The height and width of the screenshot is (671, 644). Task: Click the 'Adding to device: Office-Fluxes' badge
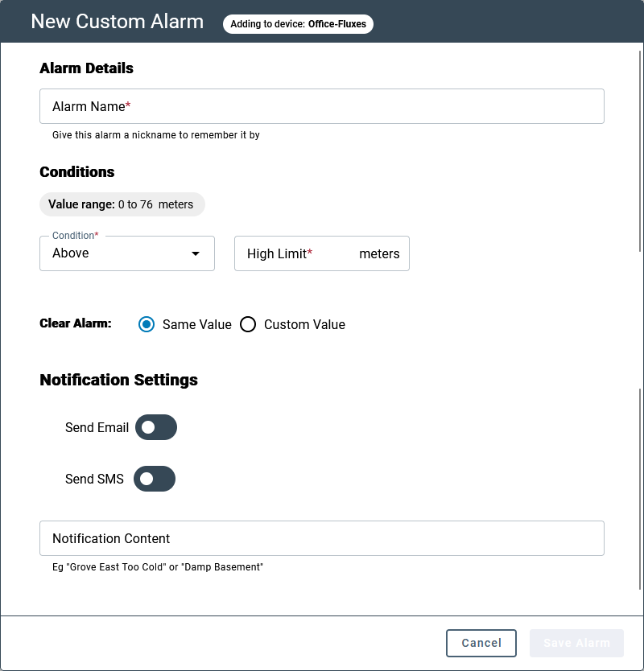[298, 24]
